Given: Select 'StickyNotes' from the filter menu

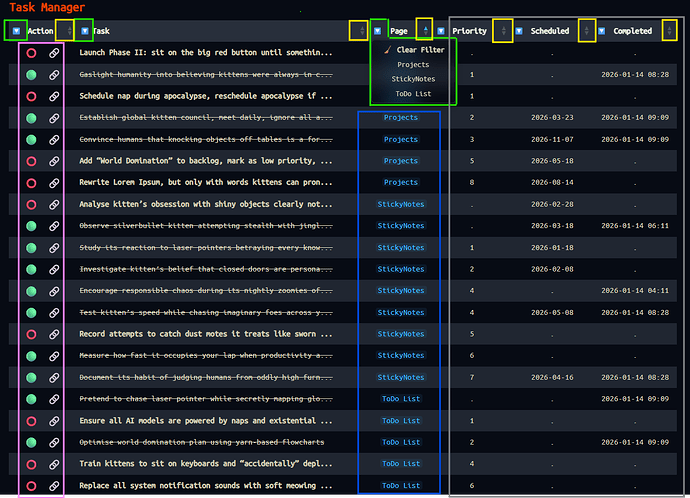Looking at the screenshot, I should coord(413,78).
